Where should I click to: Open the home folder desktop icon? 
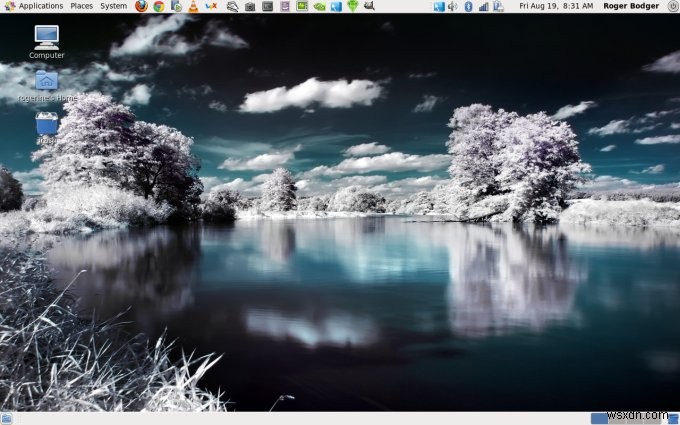(x=46, y=84)
